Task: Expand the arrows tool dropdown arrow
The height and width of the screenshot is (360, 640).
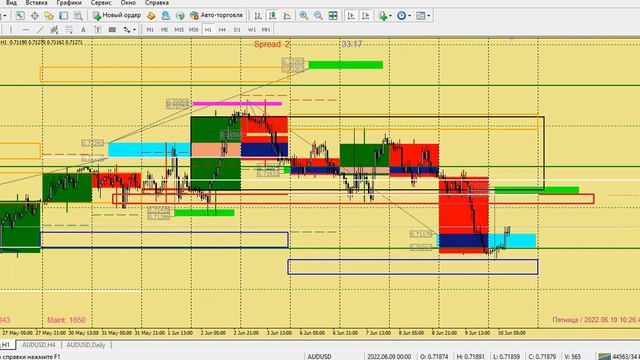Action: (134, 29)
